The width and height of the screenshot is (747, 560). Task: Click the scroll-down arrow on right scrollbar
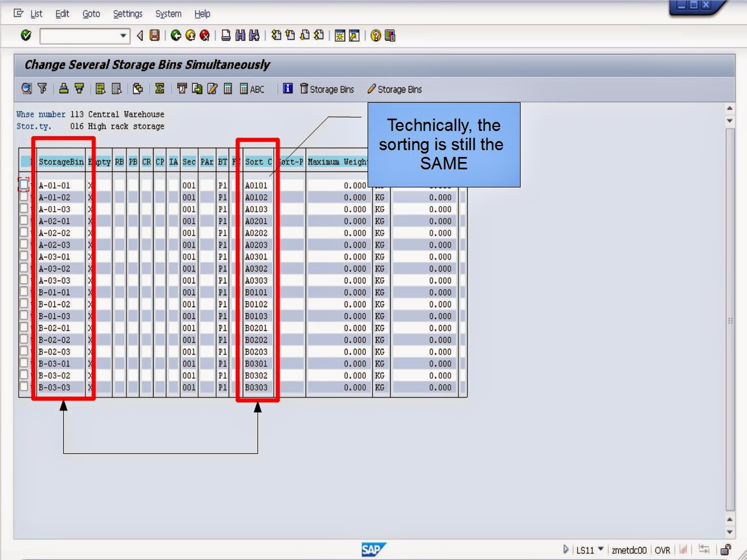click(728, 531)
